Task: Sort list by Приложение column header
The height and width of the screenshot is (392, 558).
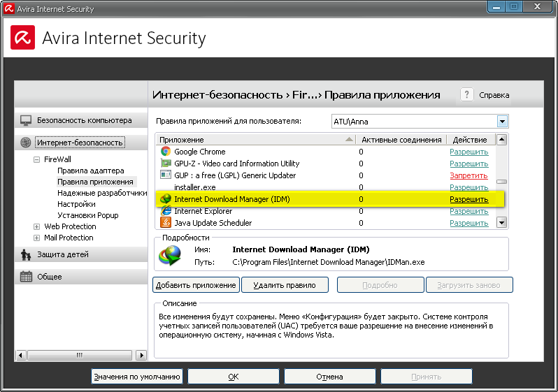Action: (252, 140)
